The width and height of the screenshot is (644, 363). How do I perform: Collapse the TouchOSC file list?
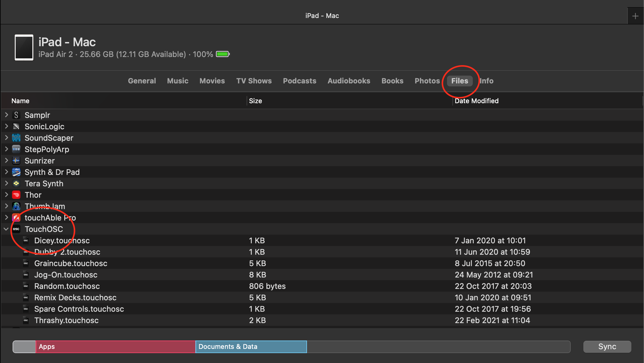click(6, 229)
